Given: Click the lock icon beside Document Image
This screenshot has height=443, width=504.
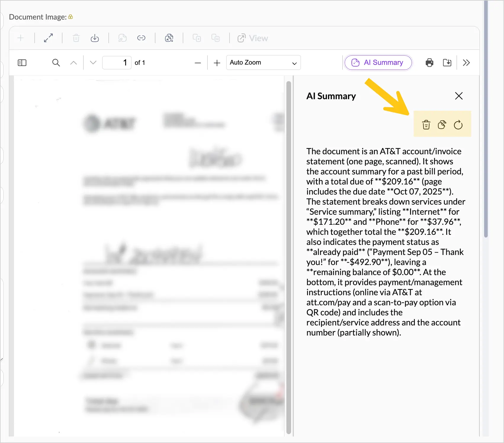Looking at the screenshot, I should pos(70,17).
